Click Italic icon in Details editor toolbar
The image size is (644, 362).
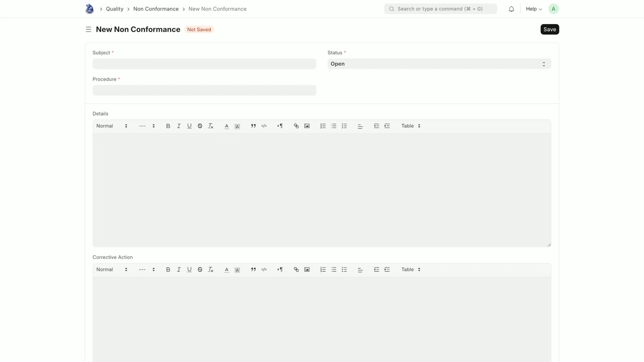pyautogui.click(x=179, y=126)
